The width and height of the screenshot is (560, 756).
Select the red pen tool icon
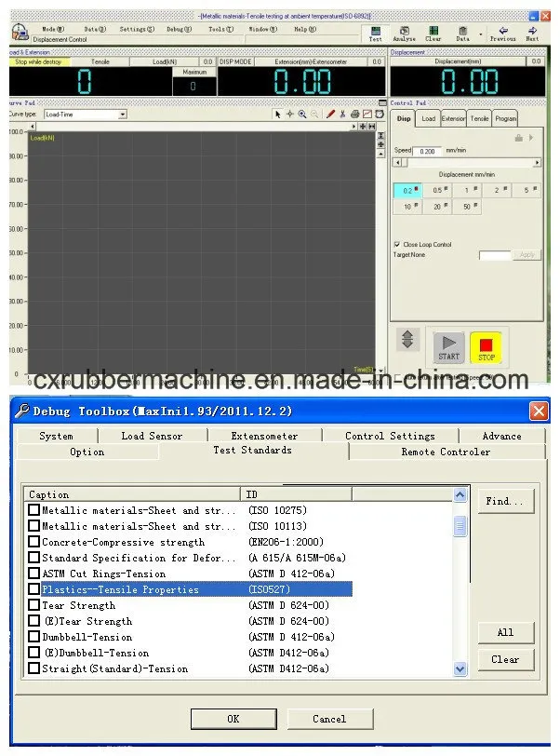coord(330,115)
